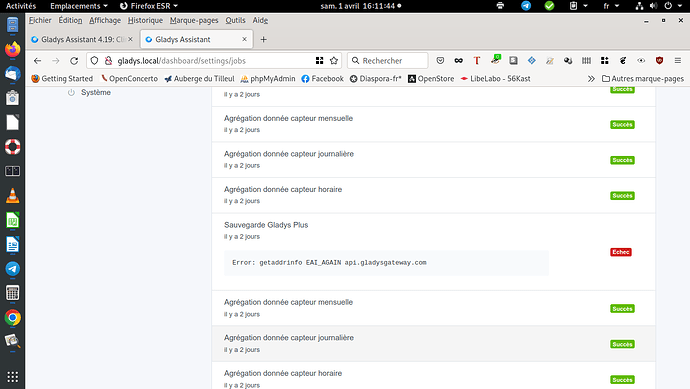Image resolution: width=690 pixels, height=389 pixels.
Task: Select the getaddrinfo EAI_AGAIN error text
Action: coord(329,262)
